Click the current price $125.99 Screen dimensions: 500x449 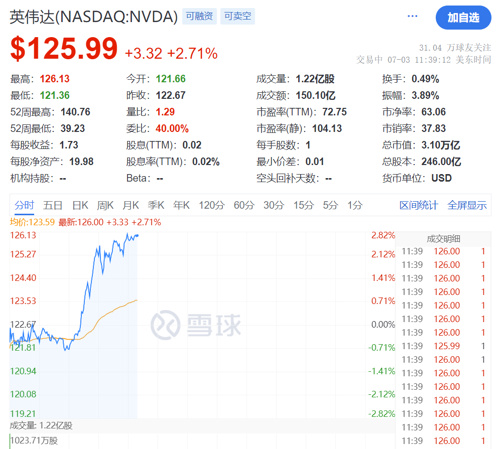[x=64, y=49]
